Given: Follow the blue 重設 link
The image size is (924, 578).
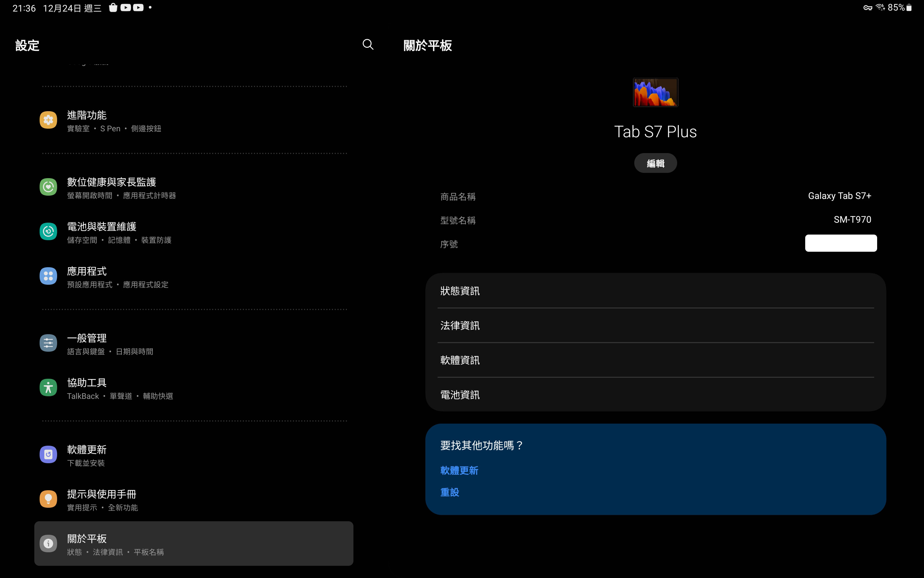Looking at the screenshot, I should click(x=449, y=492).
